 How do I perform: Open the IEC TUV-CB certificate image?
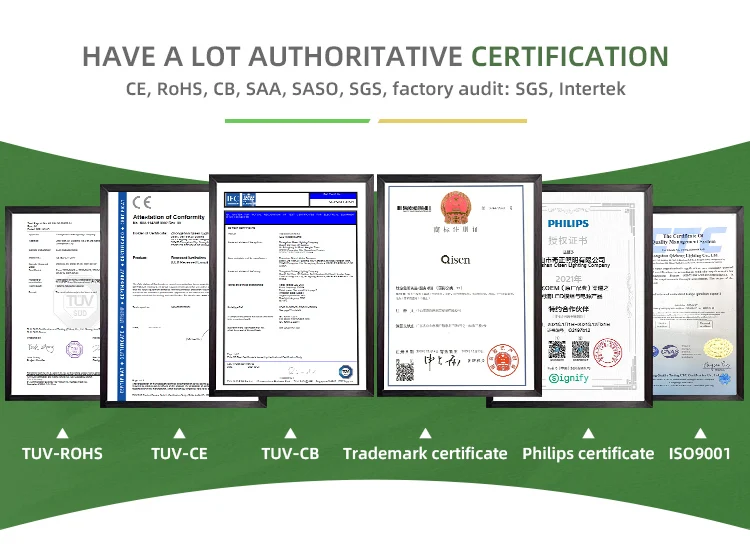[291, 286]
